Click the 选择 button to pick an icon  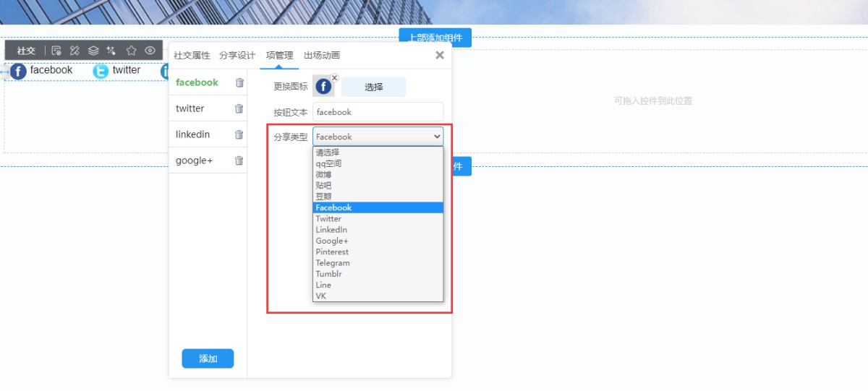pyautogui.click(x=374, y=87)
